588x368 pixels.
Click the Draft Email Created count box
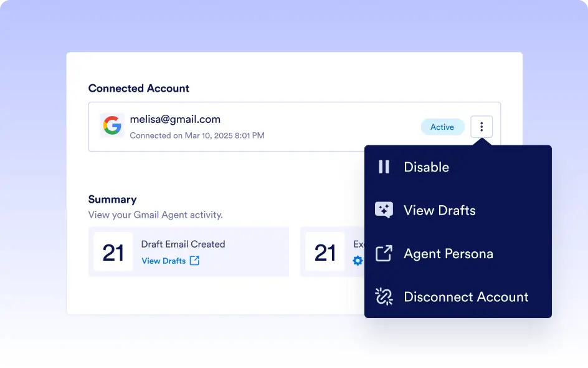pos(113,251)
